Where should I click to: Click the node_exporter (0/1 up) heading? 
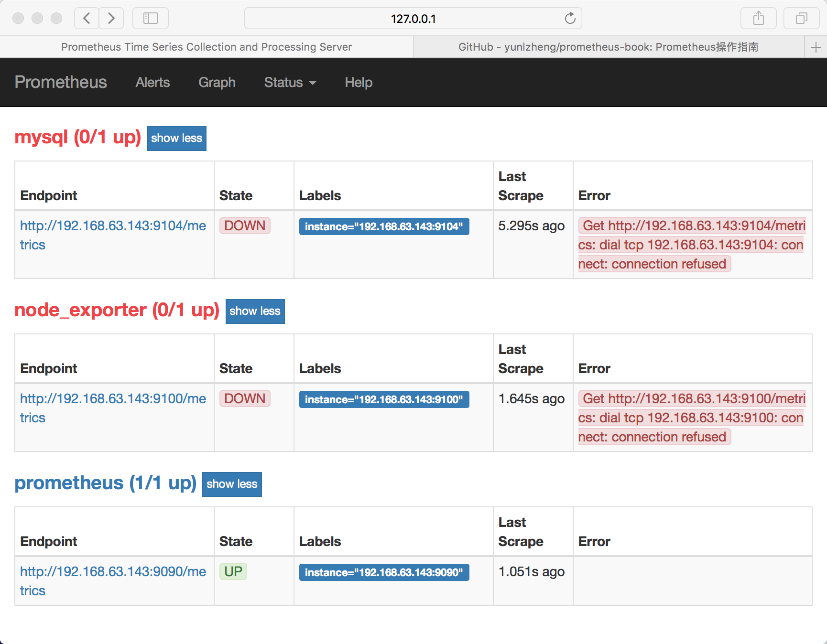(117, 310)
